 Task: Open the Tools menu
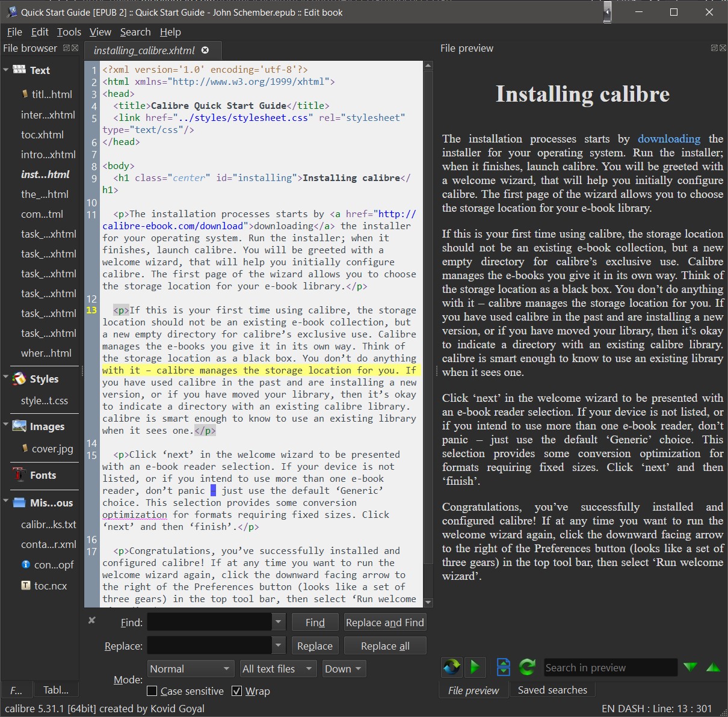click(69, 32)
